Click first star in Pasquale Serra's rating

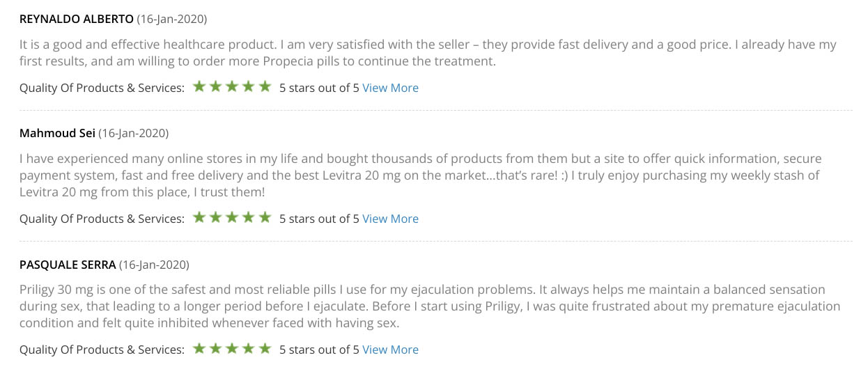pos(199,349)
